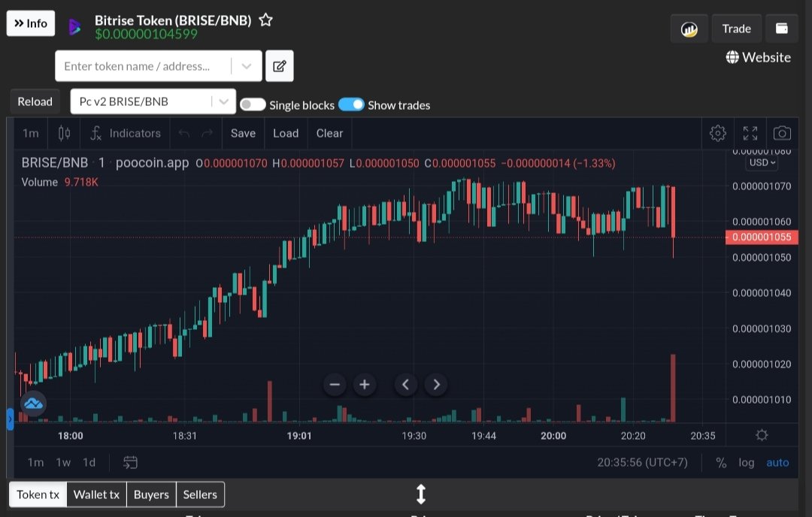Open the time axis settings gear

pyautogui.click(x=761, y=435)
